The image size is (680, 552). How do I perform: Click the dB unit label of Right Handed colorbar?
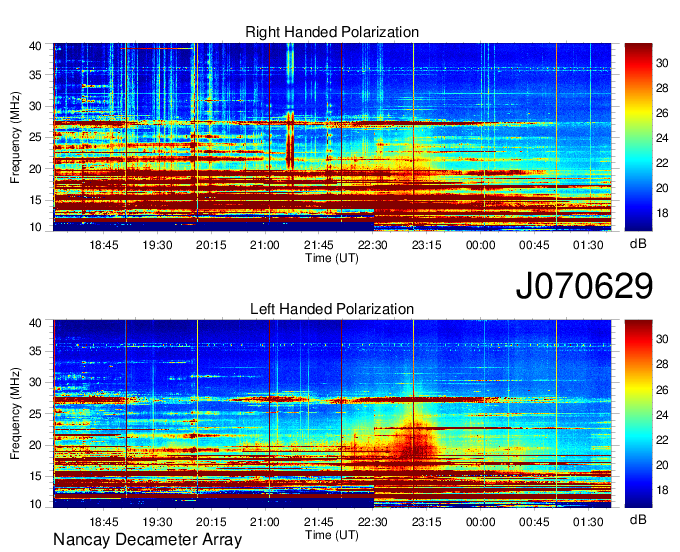pyautogui.click(x=638, y=244)
